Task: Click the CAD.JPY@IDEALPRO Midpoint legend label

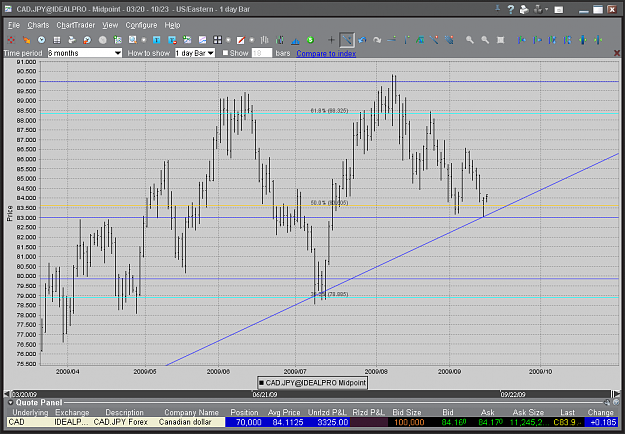Action: pos(312,383)
